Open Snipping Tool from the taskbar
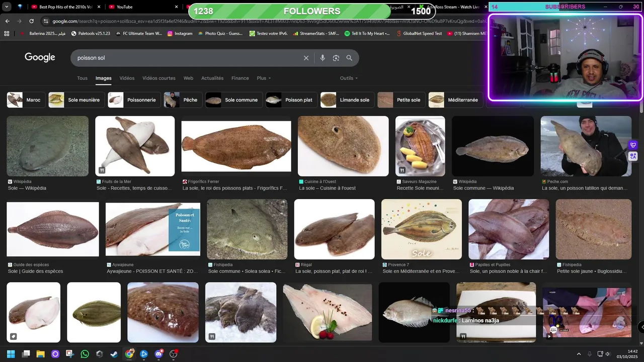 (70, 354)
